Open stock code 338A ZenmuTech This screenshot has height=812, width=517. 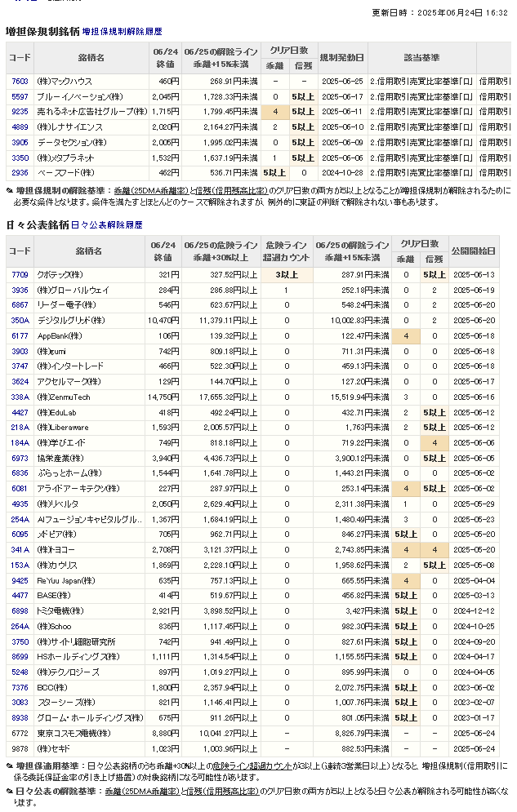20,397
